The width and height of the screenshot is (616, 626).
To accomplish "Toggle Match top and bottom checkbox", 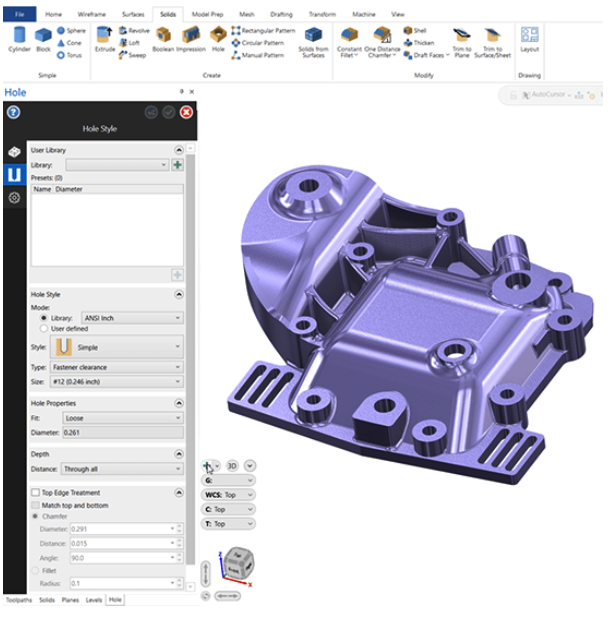I will 35,505.
